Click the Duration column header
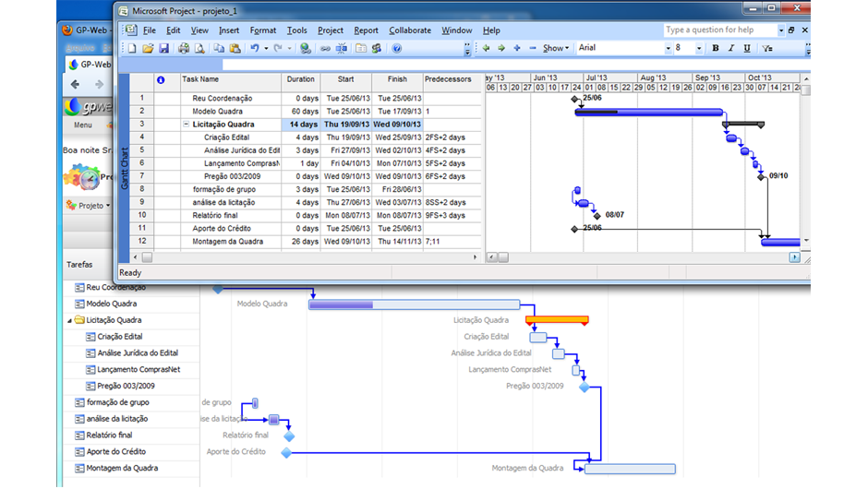This screenshot has height=489, width=868. click(301, 79)
